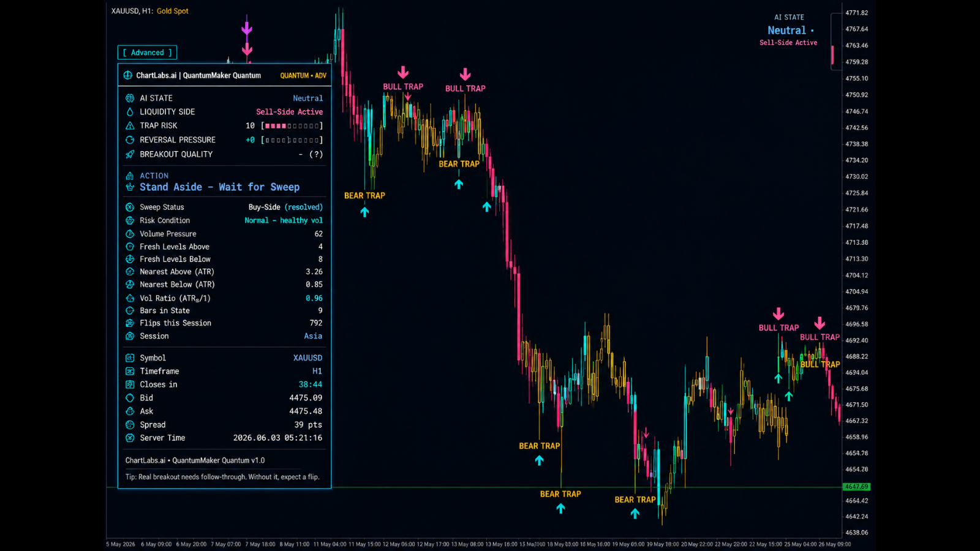Viewport: 980px width, 551px height.
Task: Click the Session row icon
Action: click(130, 336)
